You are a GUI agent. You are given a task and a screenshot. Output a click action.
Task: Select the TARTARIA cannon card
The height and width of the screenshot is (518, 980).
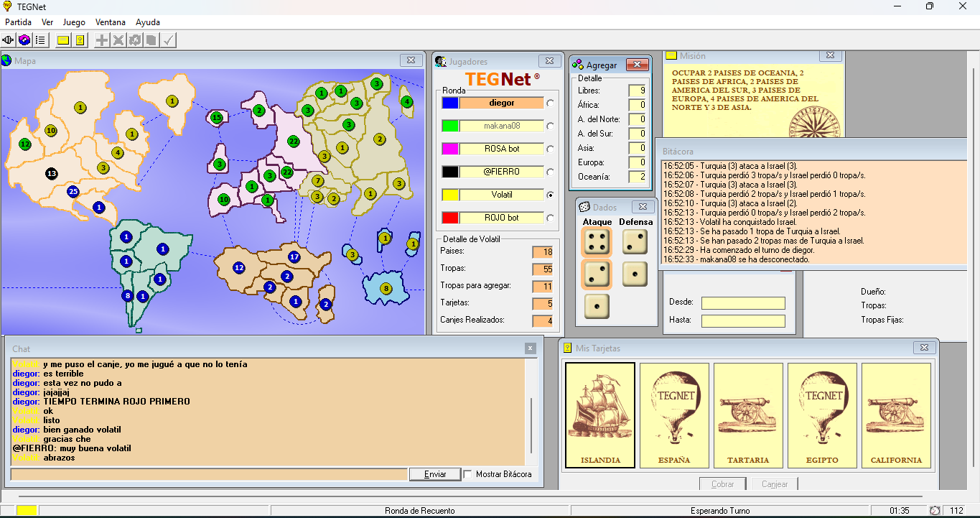coord(748,415)
